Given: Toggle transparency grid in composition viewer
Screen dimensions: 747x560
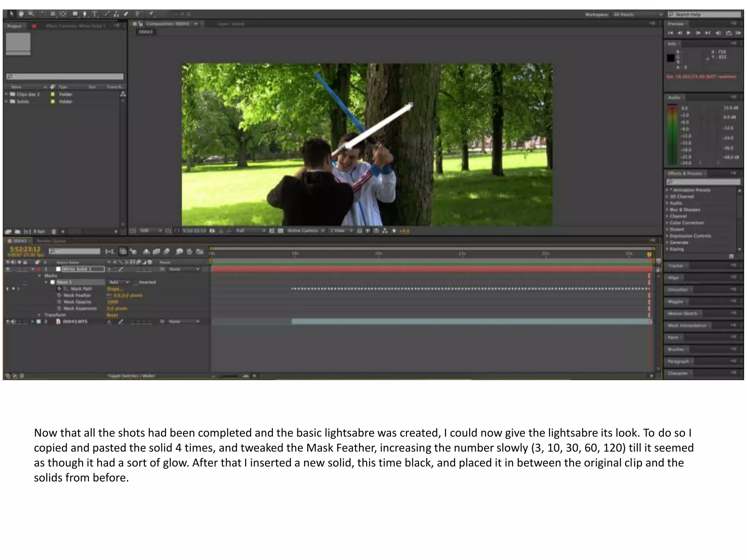Looking at the screenshot, I should (x=280, y=231).
